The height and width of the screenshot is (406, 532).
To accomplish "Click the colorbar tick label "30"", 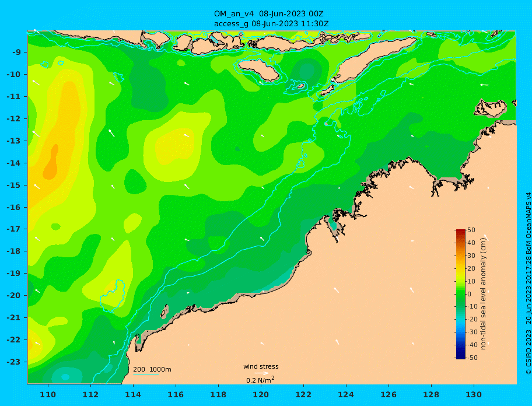I will [x=471, y=256].
